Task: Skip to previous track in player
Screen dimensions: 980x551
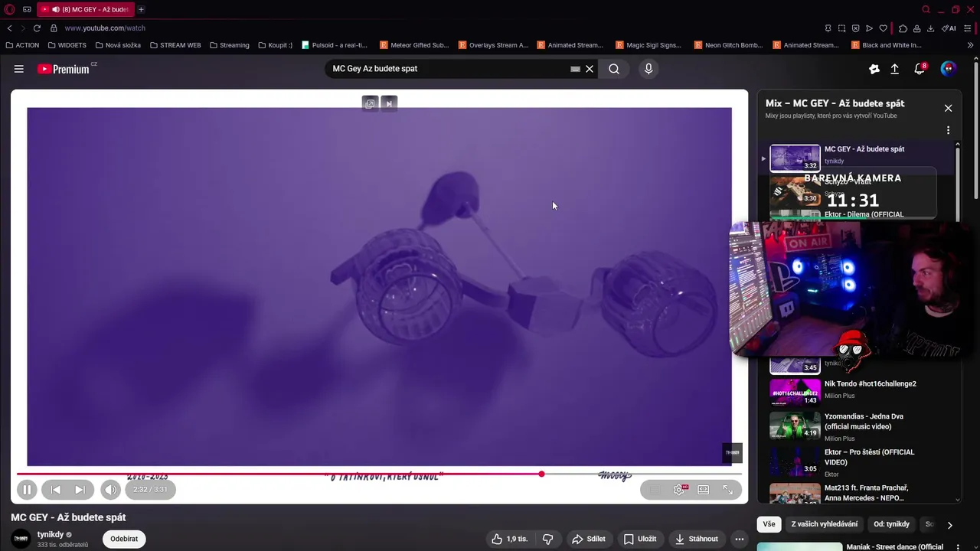Action: (x=55, y=490)
